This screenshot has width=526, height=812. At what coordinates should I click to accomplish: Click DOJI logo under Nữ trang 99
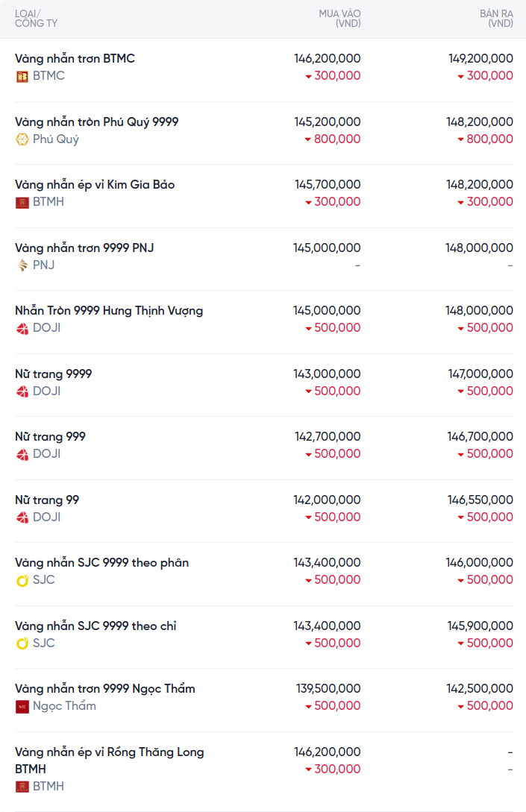22,517
